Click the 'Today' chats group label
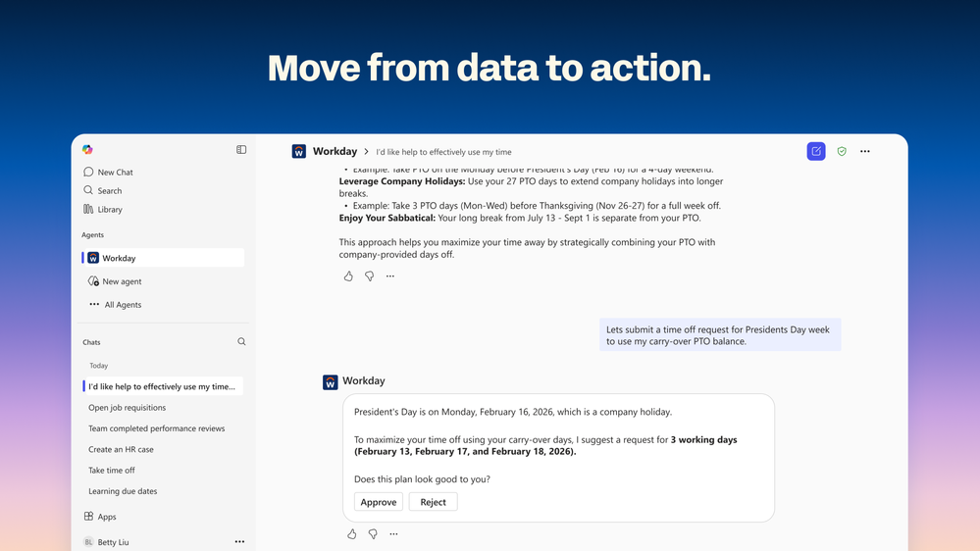Image resolution: width=980 pixels, height=551 pixels. pos(98,366)
